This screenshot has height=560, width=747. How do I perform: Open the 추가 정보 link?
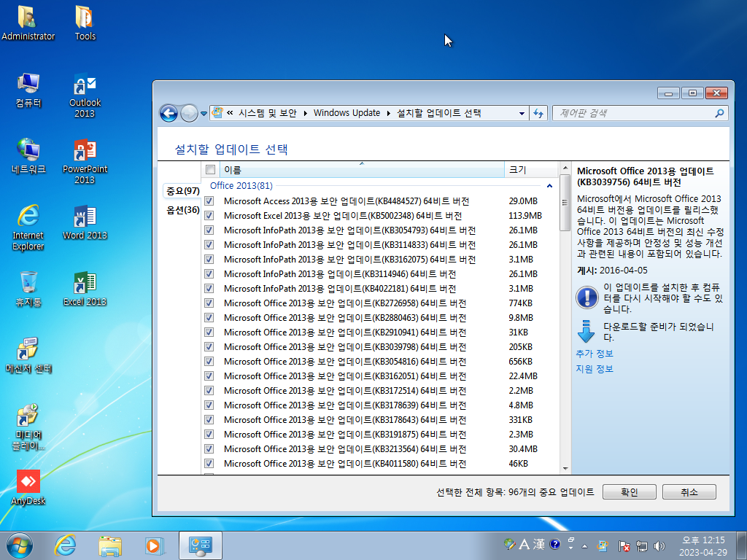[x=595, y=354]
